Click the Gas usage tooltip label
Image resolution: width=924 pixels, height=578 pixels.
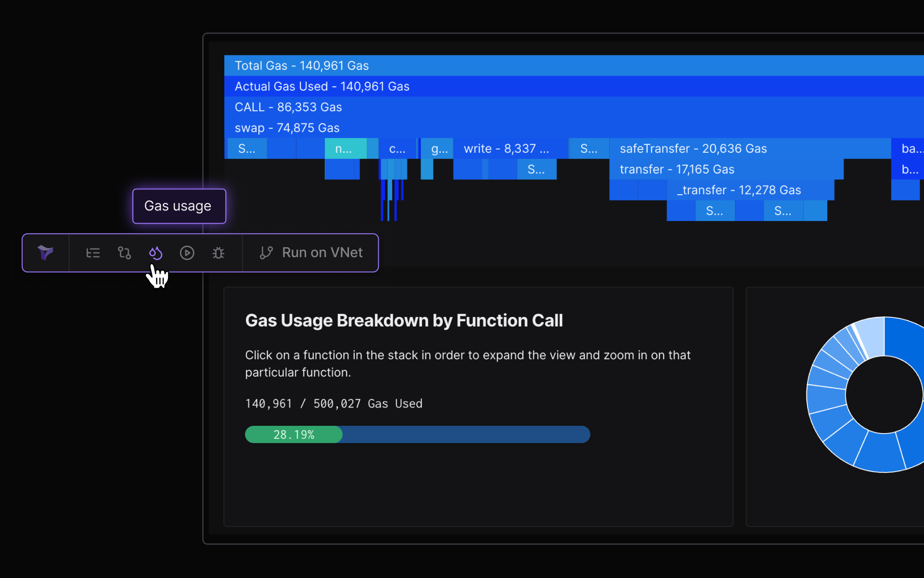(x=179, y=206)
